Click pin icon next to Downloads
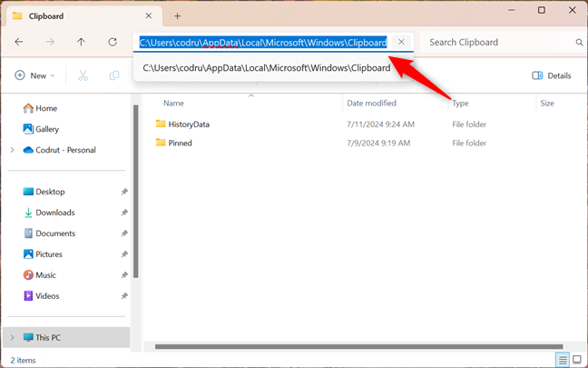 coord(124,213)
